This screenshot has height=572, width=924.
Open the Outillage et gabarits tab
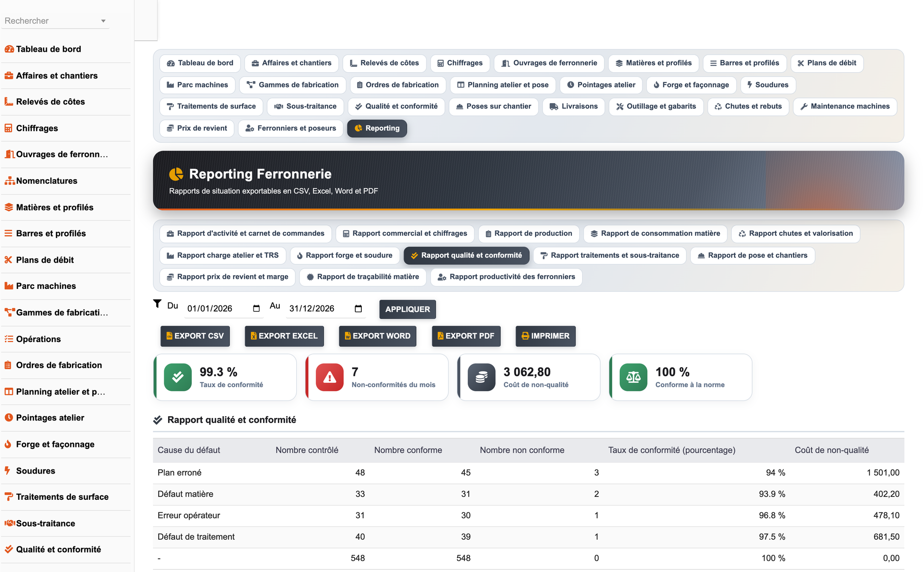click(x=656, y=106)
